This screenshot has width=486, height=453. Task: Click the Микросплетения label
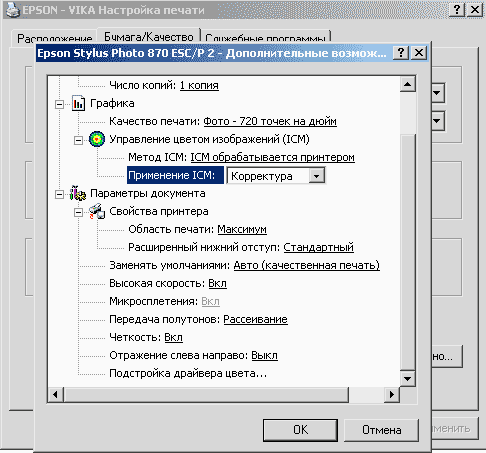point(154,301)
